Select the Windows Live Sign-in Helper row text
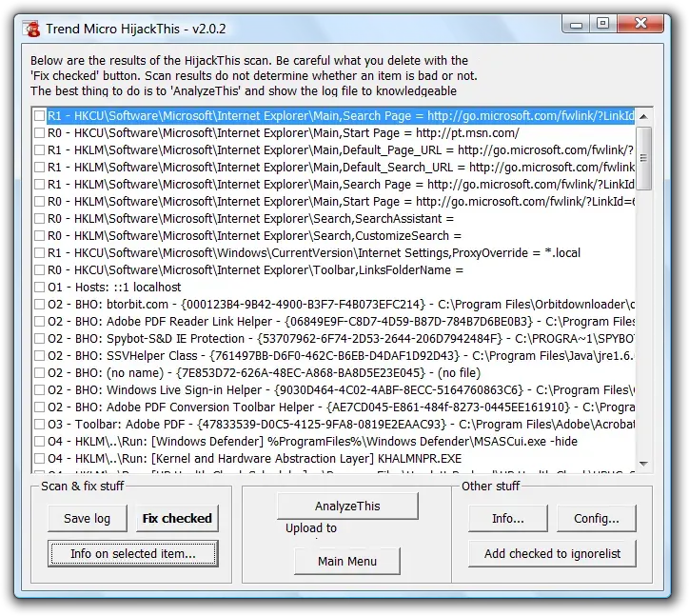This screenshot has width=689, height=616. (x=341, y=390)
